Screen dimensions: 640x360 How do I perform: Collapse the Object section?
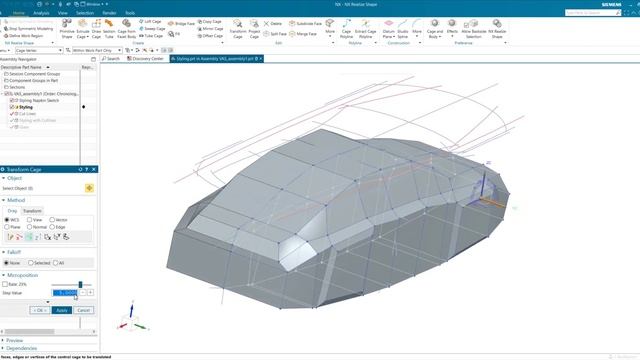pos(4,178)
